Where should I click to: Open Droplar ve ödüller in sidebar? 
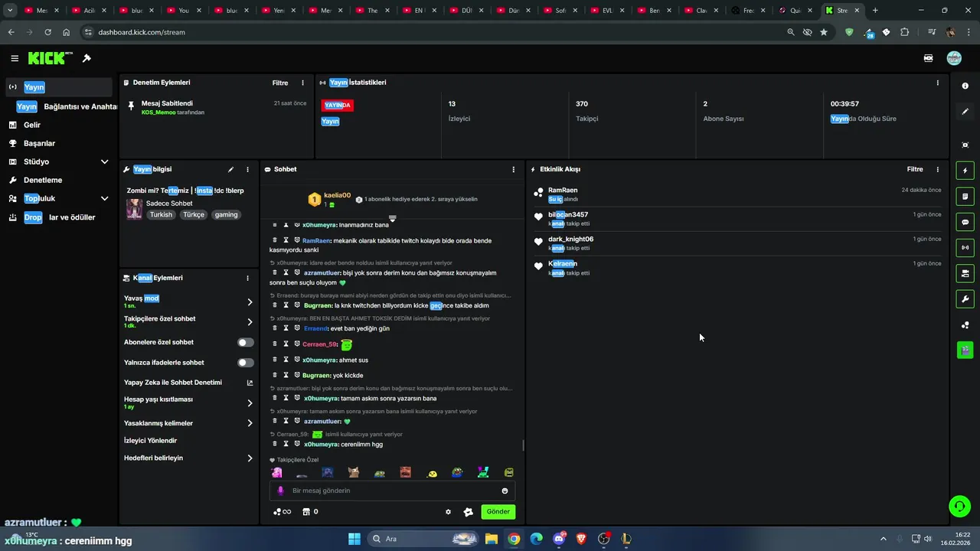[x=59, y=217]
